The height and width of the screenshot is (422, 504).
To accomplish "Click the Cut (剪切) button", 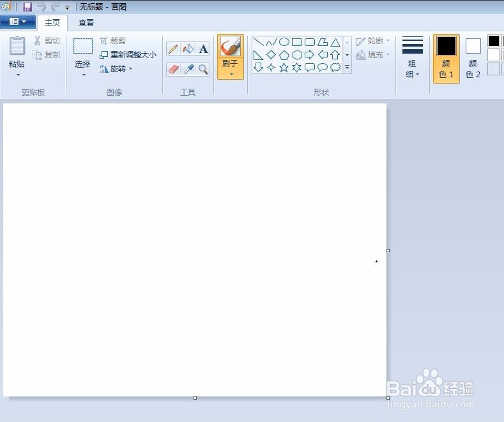I will point(47,41).
